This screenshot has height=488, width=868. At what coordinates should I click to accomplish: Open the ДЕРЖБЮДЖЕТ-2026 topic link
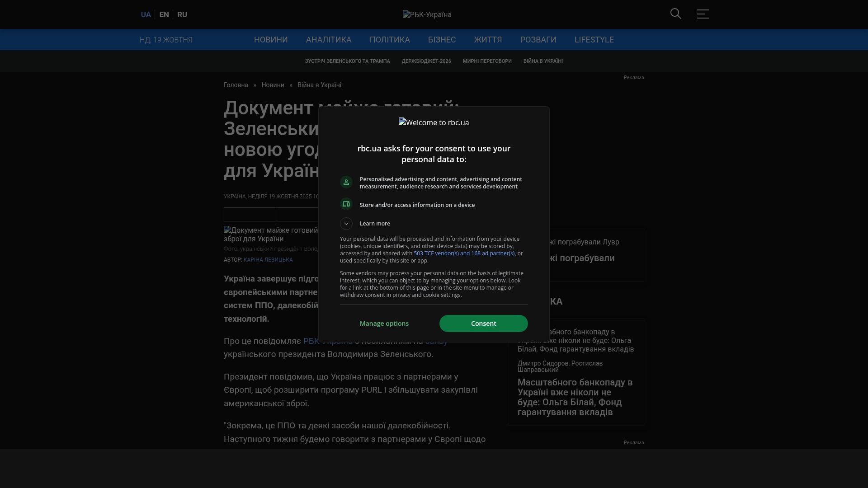coord(426,61)
